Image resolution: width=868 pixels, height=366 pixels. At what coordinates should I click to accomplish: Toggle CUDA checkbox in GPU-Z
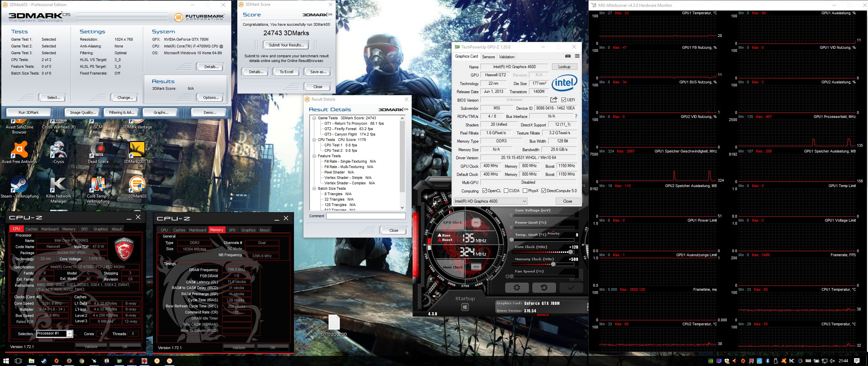point(506,191)
